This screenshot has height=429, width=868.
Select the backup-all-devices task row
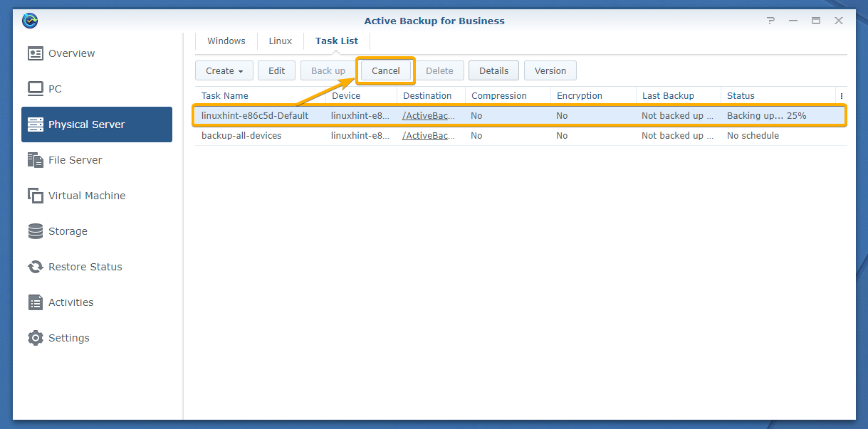(x=520, y=135)
